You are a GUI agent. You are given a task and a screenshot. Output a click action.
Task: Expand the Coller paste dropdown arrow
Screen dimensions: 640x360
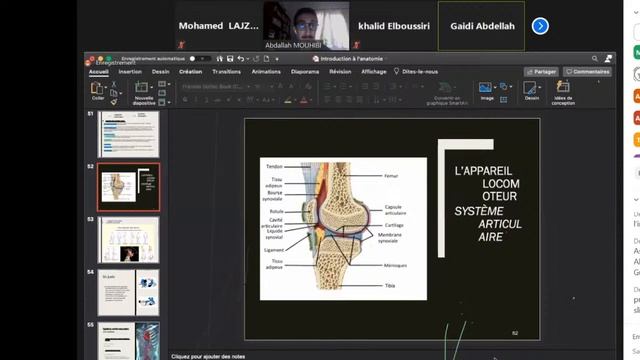[106, 87]
